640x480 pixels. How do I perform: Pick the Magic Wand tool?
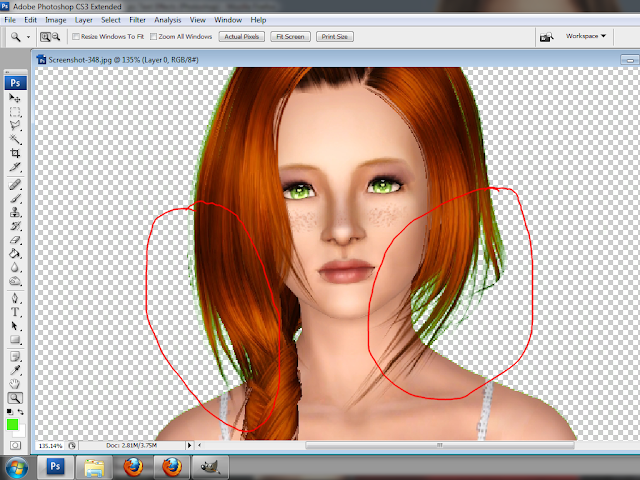tap(15, 141)
